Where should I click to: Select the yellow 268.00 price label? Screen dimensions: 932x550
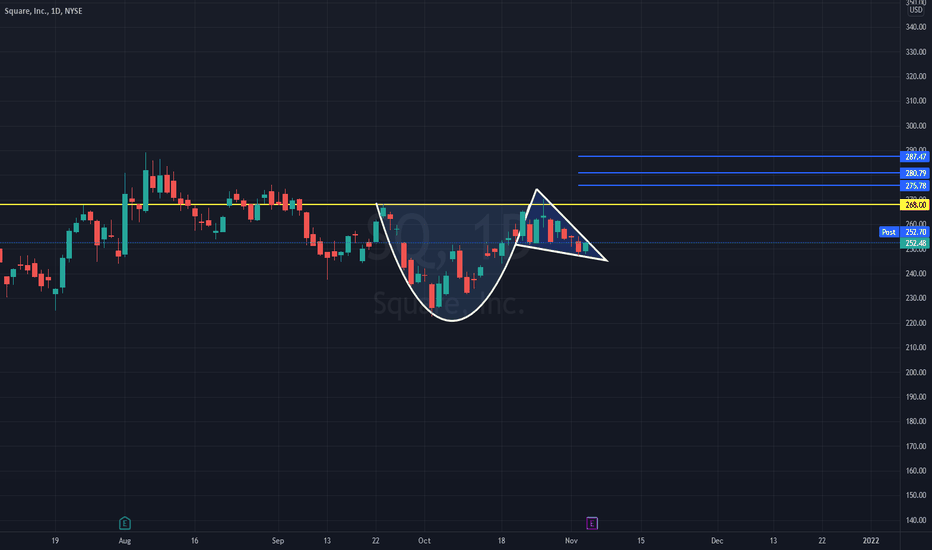tap(915, 205)
